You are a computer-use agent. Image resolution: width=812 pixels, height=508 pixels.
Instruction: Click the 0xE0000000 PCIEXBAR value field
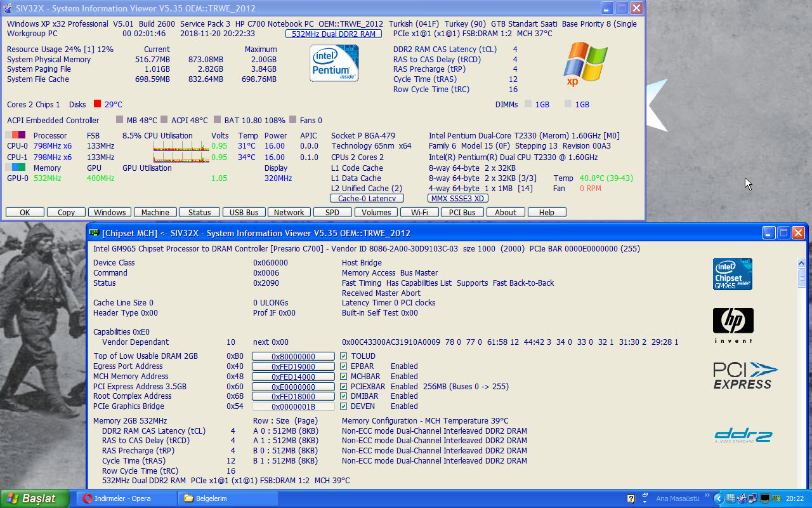click(293, 387)
